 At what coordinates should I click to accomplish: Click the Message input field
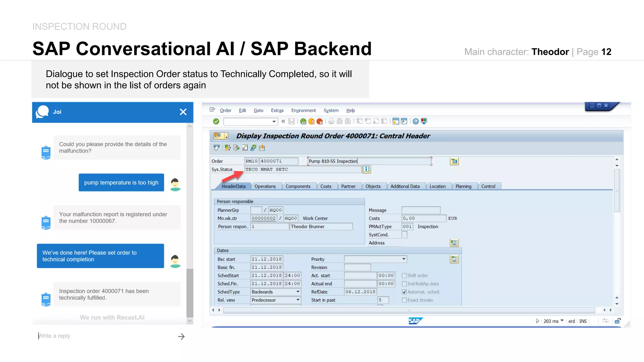(x=421, y=210)
